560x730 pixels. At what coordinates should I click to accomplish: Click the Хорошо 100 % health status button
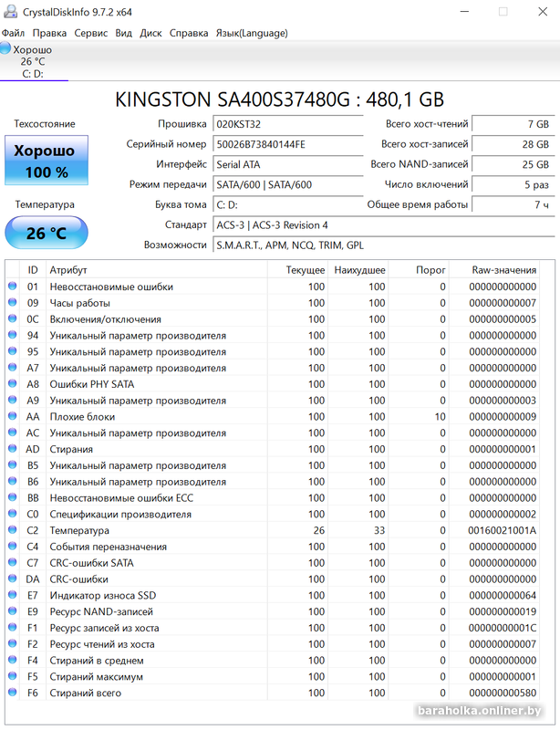pyautogui.click(x=47, y=161)
